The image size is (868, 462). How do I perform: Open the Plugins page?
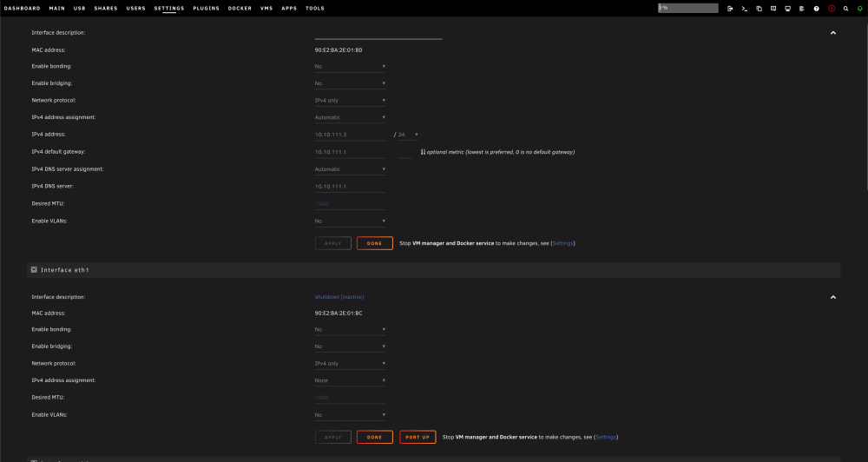pyautogui.click(x=206, y=9)
